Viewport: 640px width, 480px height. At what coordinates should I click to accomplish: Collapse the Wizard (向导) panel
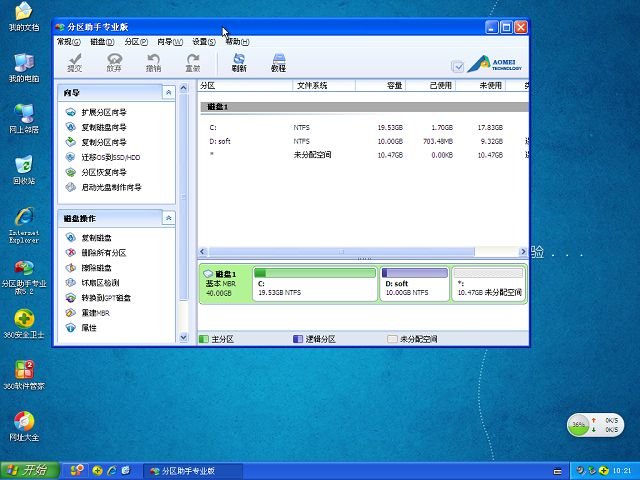click(169, 93)
